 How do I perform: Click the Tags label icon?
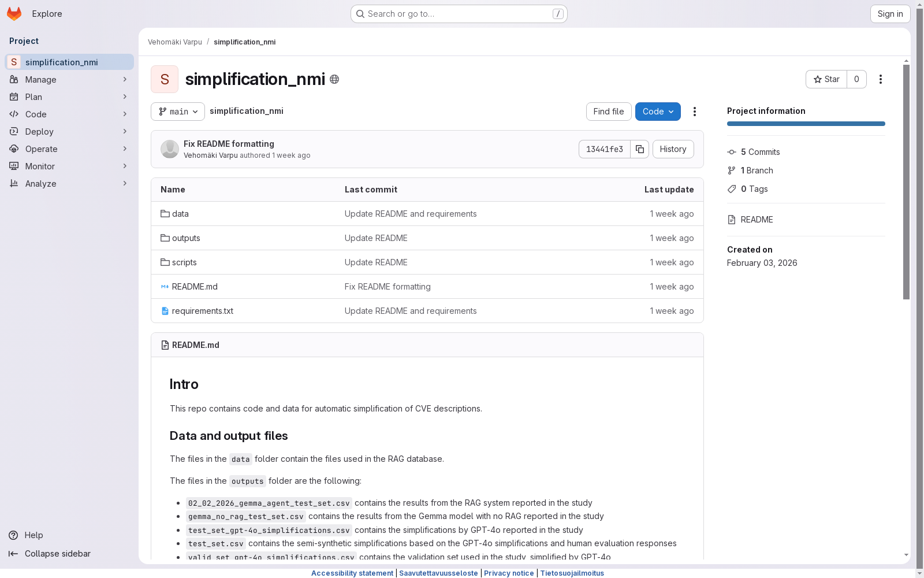[732, 189]
